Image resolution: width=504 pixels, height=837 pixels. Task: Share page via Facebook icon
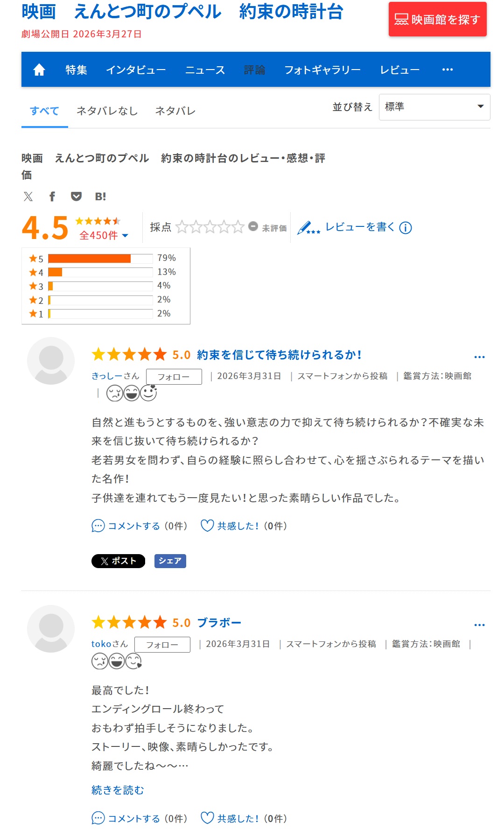tap(52, 197)
